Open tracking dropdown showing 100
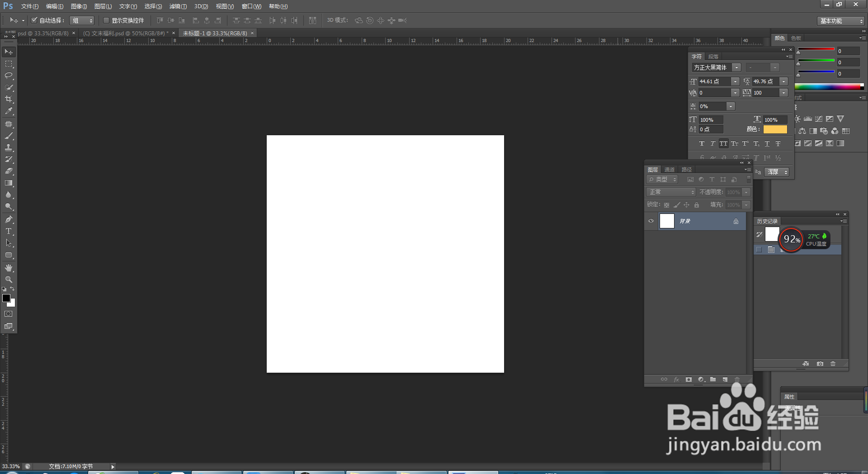Image resolution: width=868 pixels, height=474 pixels. click(x=784, y=93)
